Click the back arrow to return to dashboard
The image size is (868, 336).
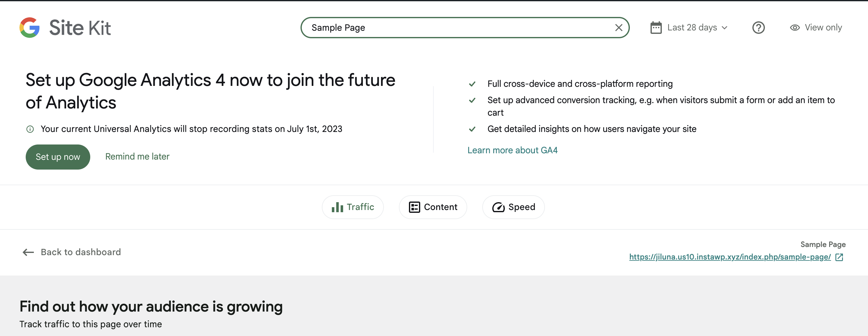point(28,252)
